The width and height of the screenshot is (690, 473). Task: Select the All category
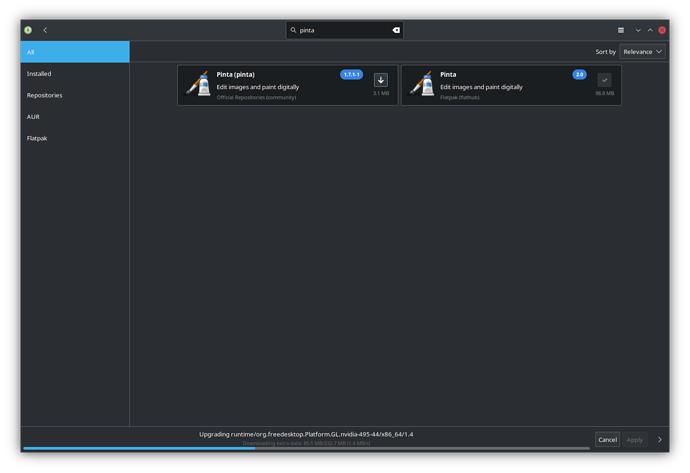[75, 52]
